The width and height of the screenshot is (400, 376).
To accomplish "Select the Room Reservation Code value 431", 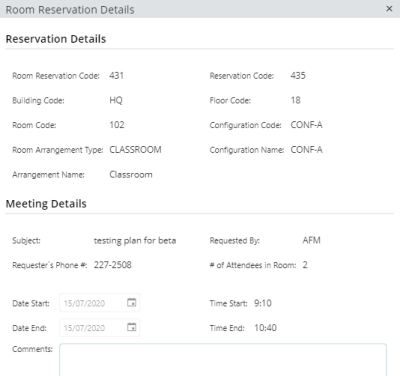I will coord(116,76).
